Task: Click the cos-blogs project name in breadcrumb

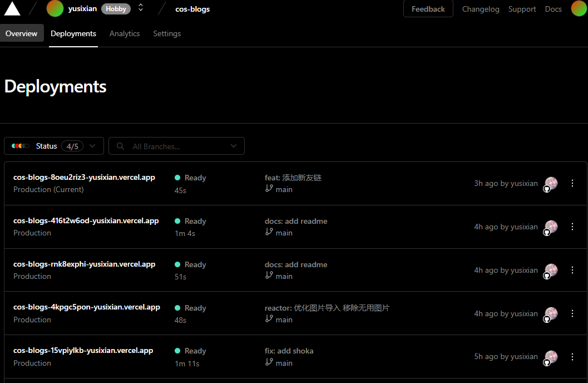Action: (x=192, y=9)
